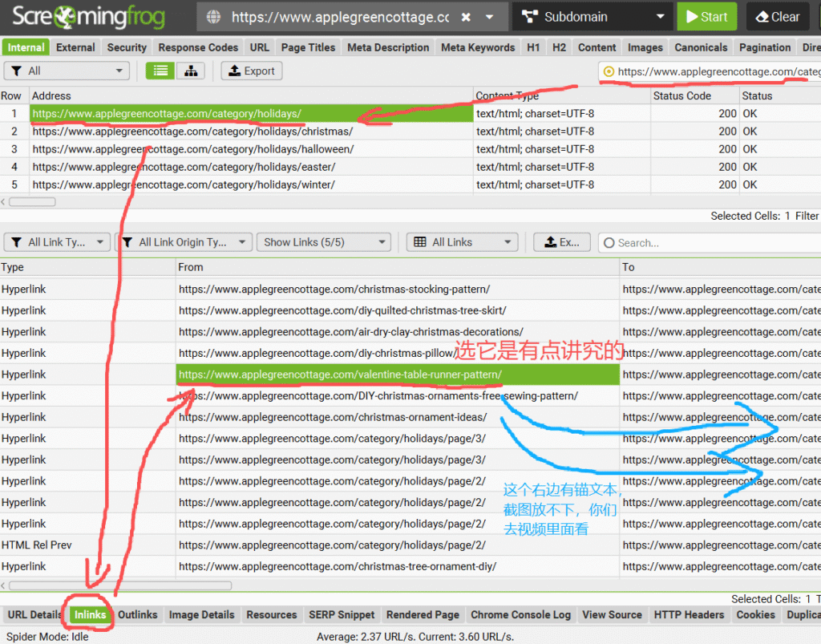
Task: Open the URL Details bottom tab
Action: 34,614
